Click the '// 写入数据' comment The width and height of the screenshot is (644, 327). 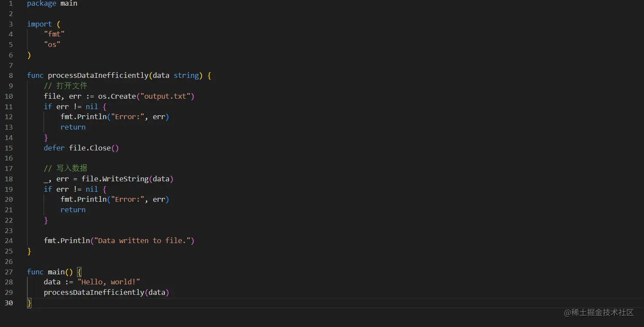[66, 168]
